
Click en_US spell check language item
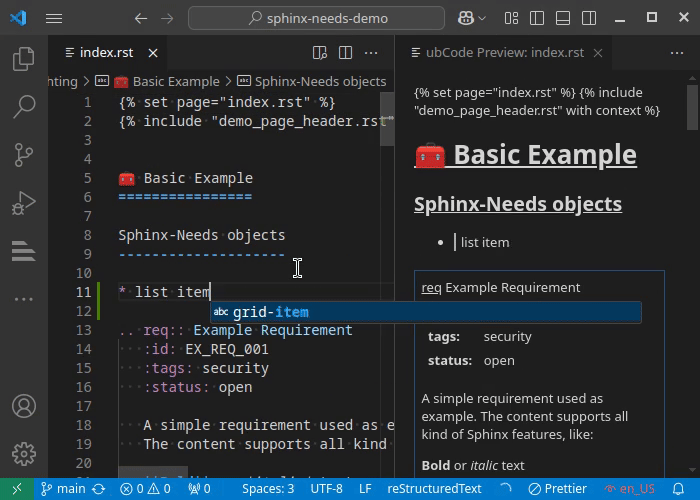tap(629, 489)
